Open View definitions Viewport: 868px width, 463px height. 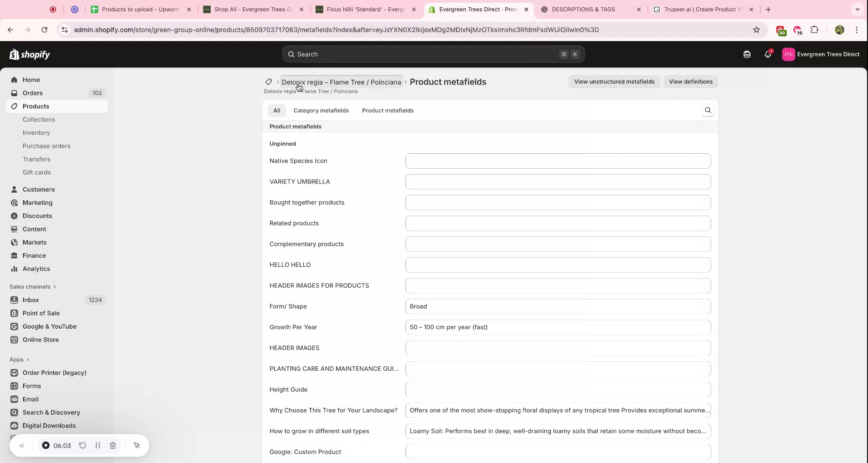pos(690,81)
